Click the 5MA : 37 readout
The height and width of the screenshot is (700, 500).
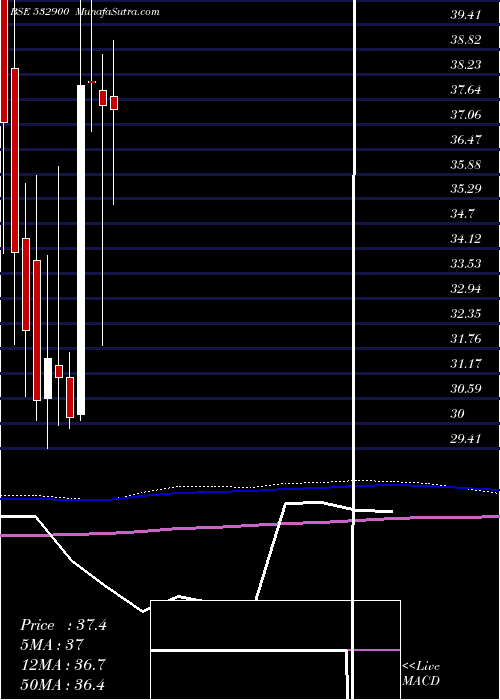[52, 645]
